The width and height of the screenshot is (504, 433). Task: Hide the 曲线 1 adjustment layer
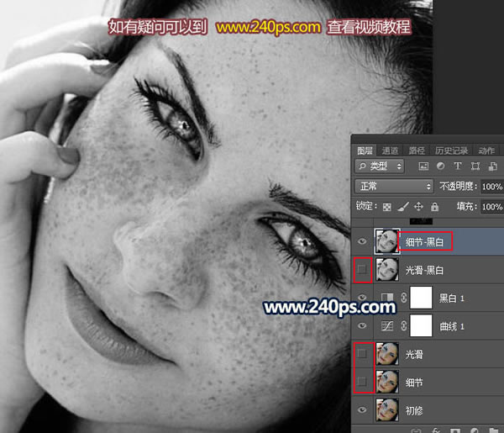(362, 326)
